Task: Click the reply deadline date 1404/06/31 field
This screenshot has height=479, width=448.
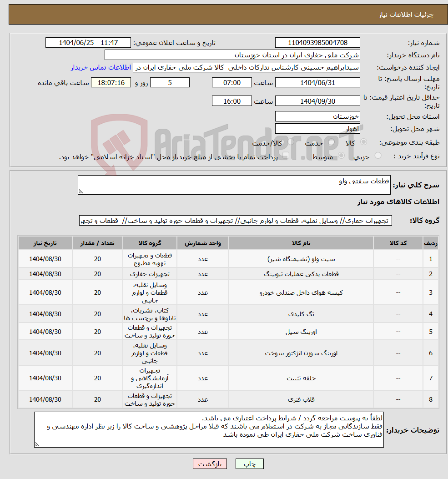Action: (317, 82)
